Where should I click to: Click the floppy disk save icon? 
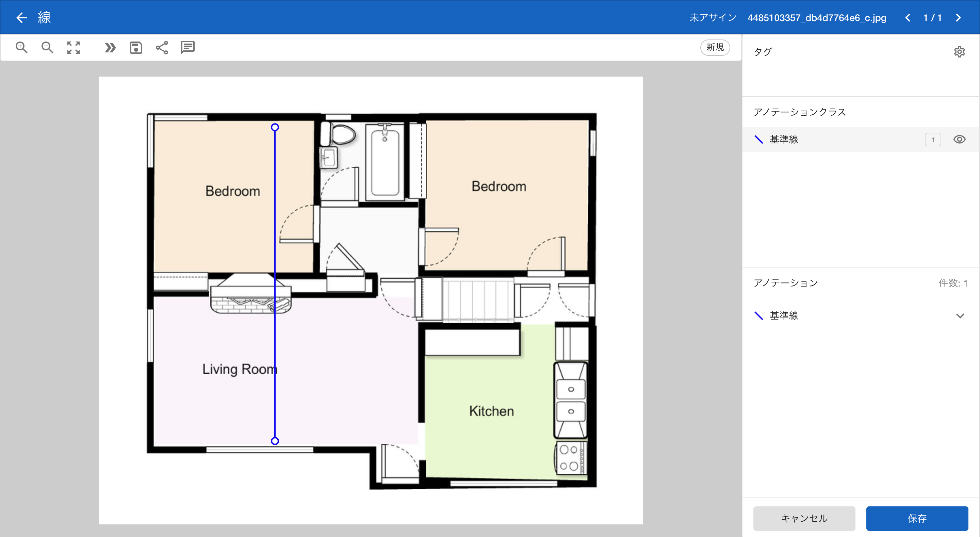[x=136, y=48]
